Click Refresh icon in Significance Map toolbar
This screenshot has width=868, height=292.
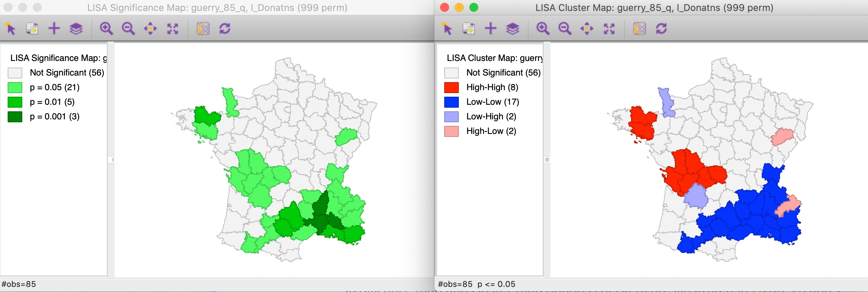pyautogui.click(x=225, y=28)
